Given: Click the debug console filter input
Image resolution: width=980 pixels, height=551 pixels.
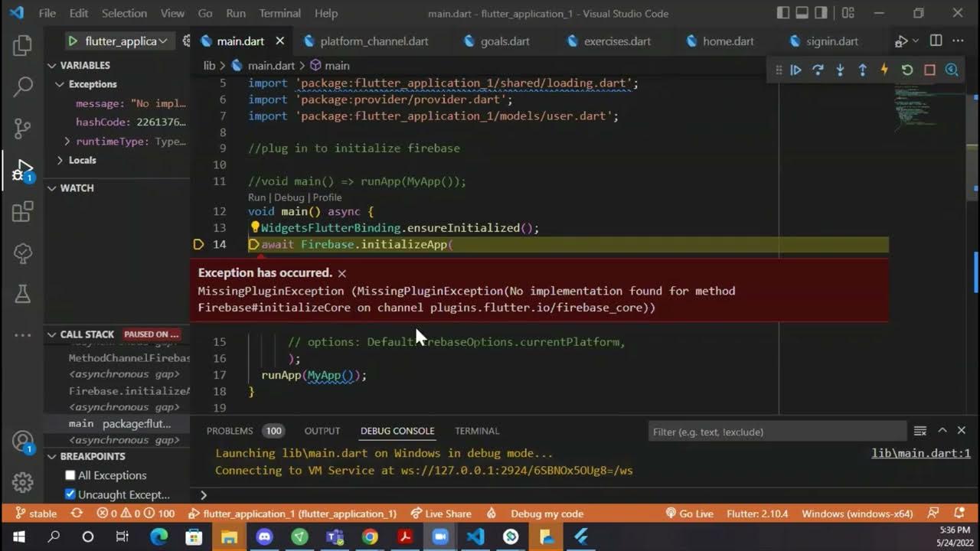Looking at the screenshot, I should click(777, 432).
